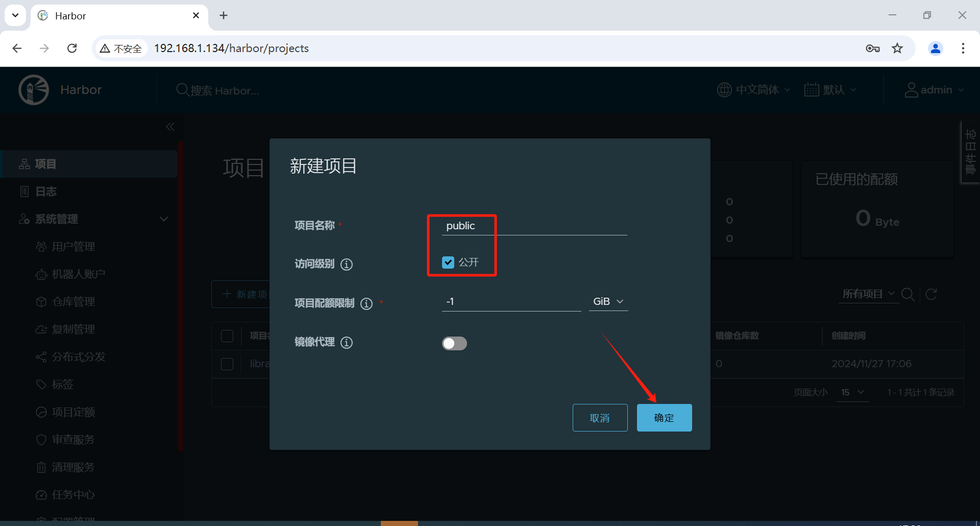
Task: Click the project list search icon
Action: click(908, 294)
